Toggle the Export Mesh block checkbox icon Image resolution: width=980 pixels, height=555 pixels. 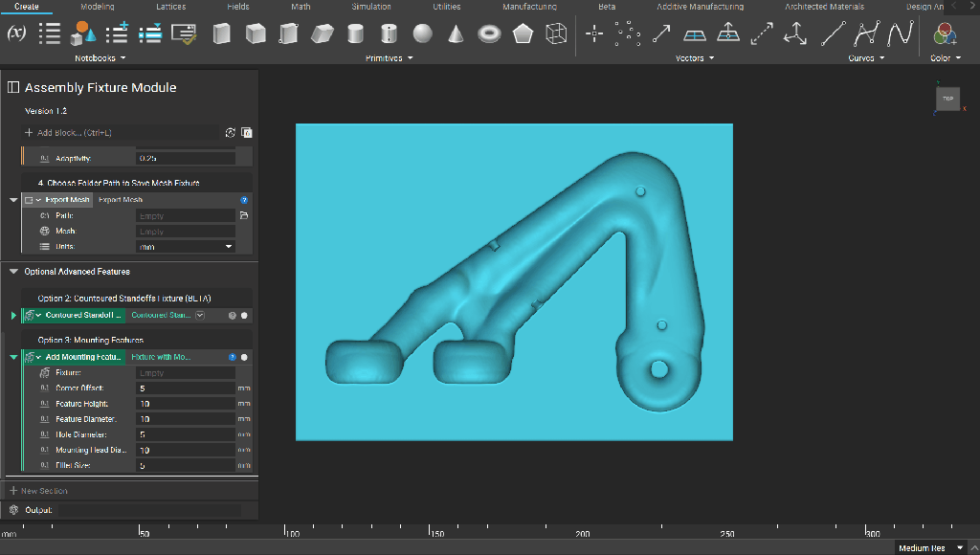(29, 200)
